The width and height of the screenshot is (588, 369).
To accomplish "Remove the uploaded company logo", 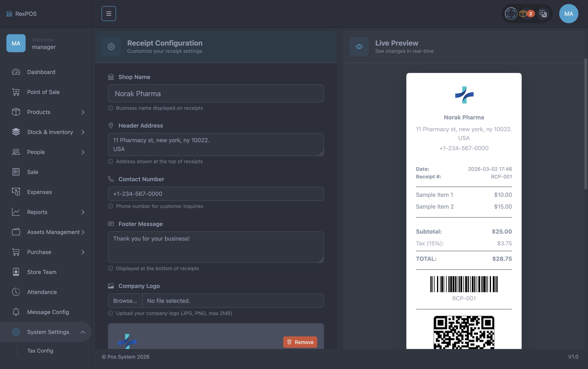I will [300, 342].
